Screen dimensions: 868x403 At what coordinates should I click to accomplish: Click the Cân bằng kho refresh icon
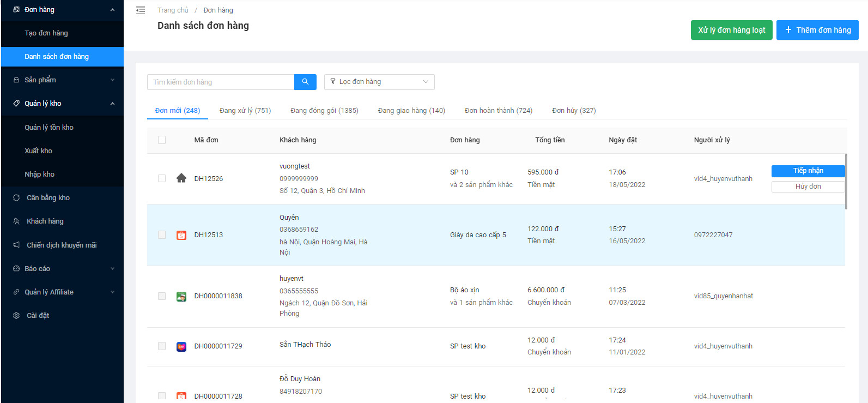(x=16, y=198)
